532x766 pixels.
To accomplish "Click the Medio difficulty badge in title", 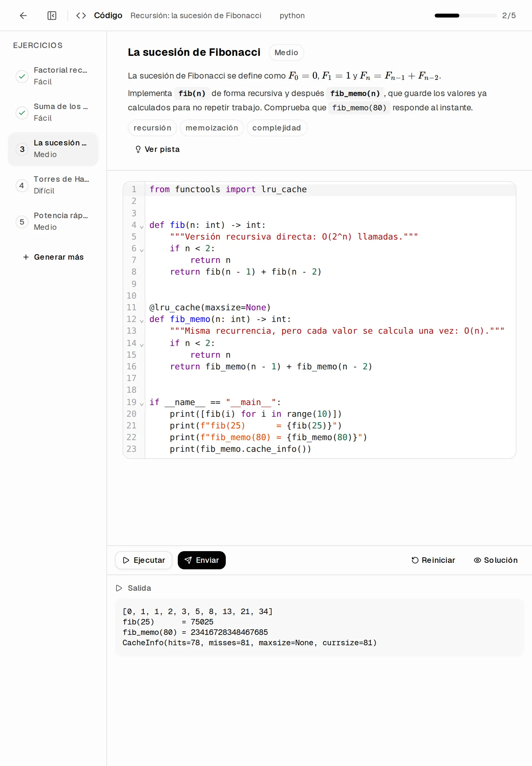I will click(x=286, y=52).
